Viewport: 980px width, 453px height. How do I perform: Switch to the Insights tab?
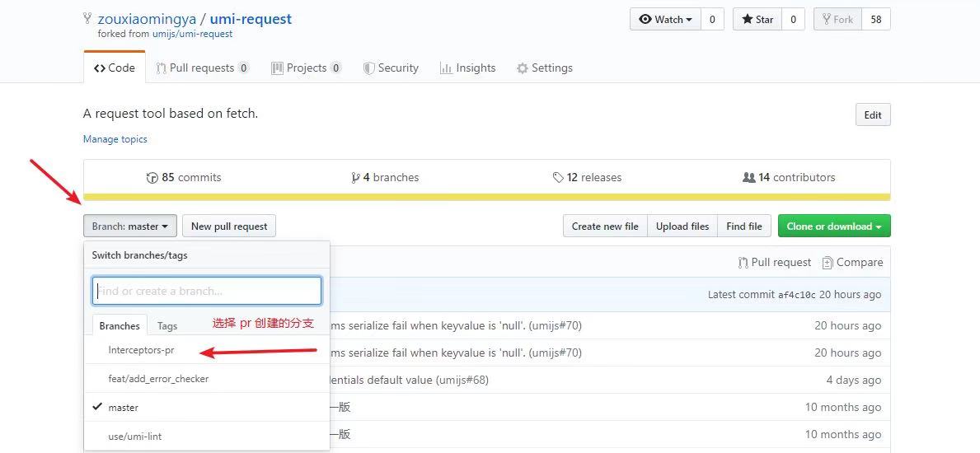tap(467, 68)
